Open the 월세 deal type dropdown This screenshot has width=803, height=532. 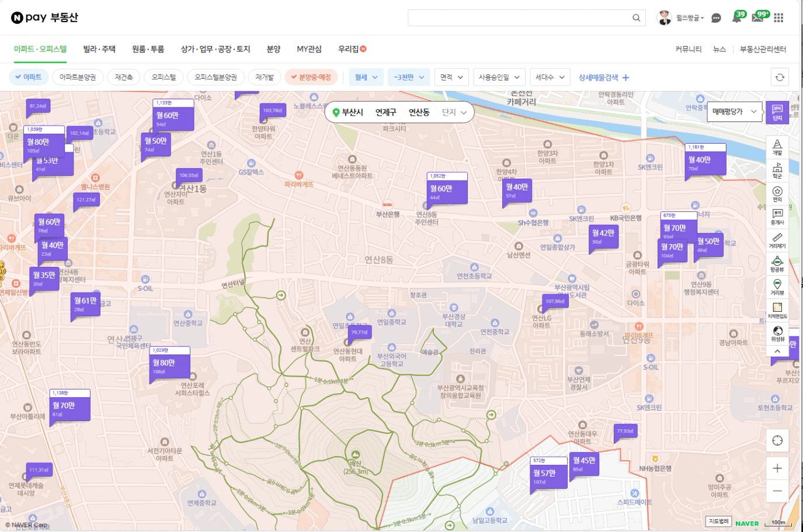coord(366,77)
